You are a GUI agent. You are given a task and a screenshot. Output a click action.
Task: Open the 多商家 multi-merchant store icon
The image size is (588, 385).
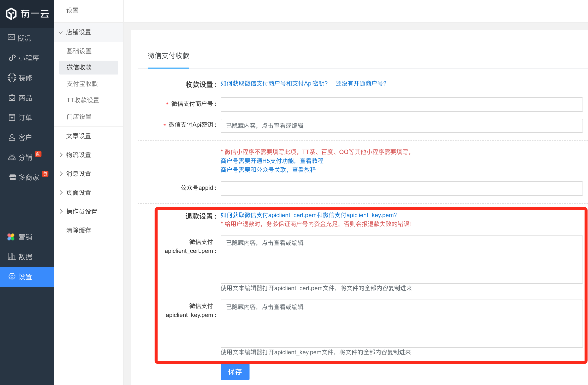[12, 177]
